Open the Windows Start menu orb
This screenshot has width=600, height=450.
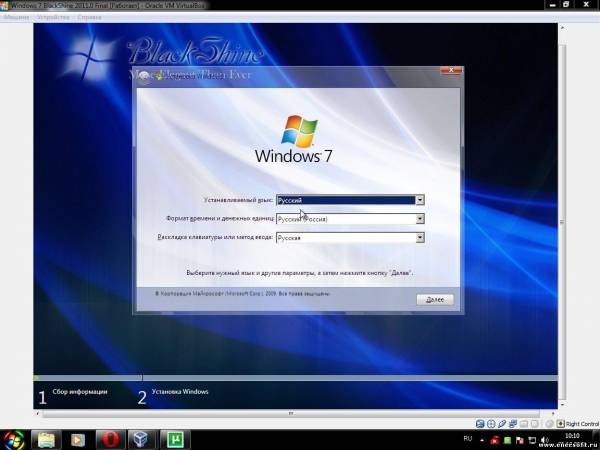[x=14, y=440]
